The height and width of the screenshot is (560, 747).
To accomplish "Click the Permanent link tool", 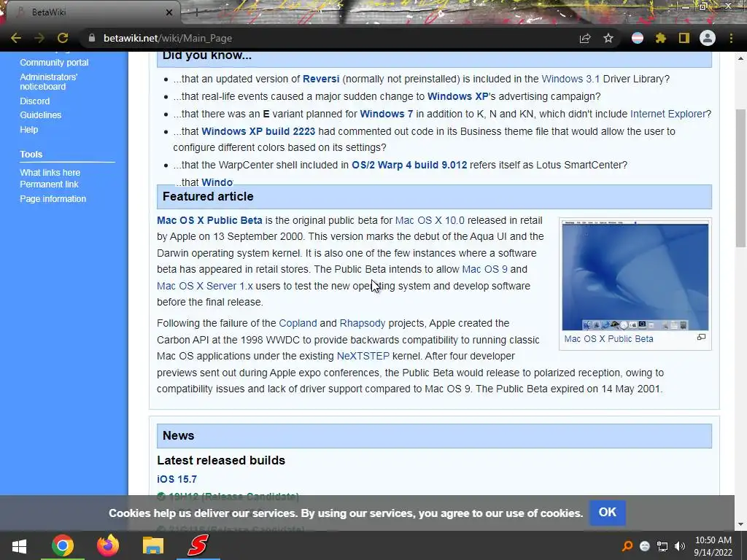I will pyautogui.click(x=49, y=184).
